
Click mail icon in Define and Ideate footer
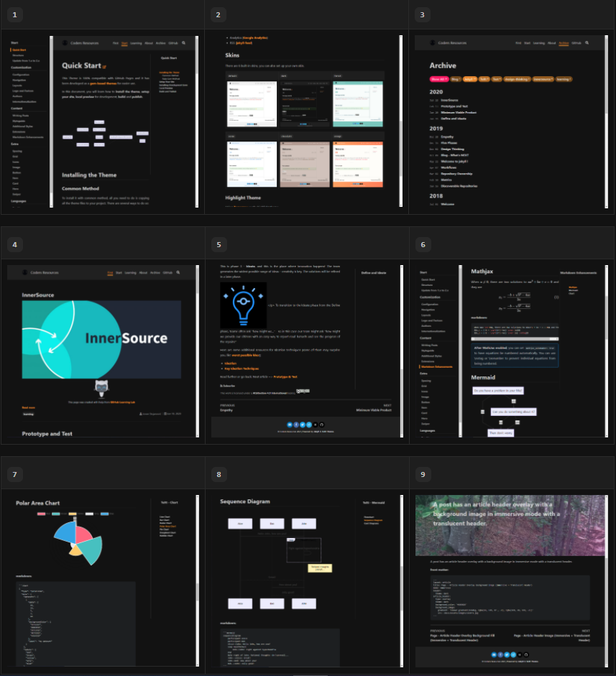point(290,425)
